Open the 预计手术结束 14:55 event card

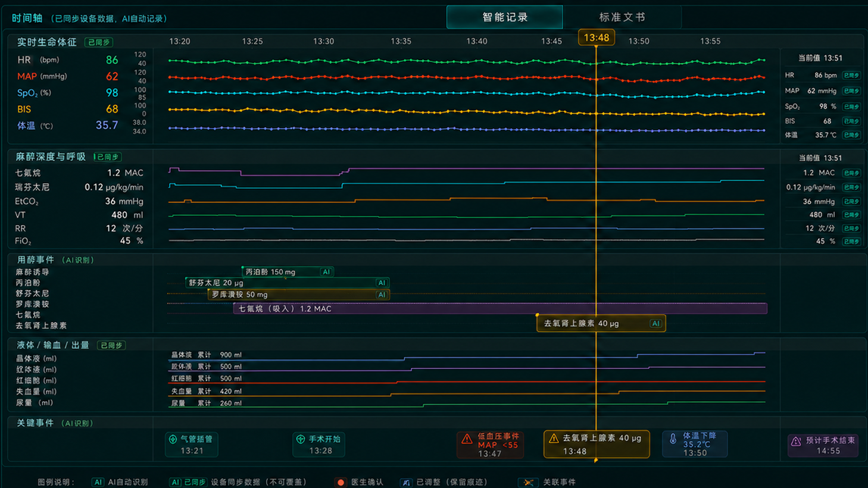point(823,445)
